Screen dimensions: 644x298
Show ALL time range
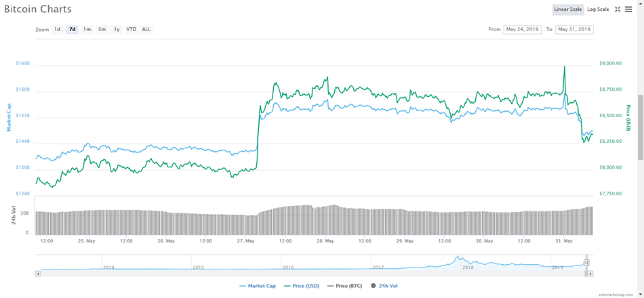click(x=146, y=30)
